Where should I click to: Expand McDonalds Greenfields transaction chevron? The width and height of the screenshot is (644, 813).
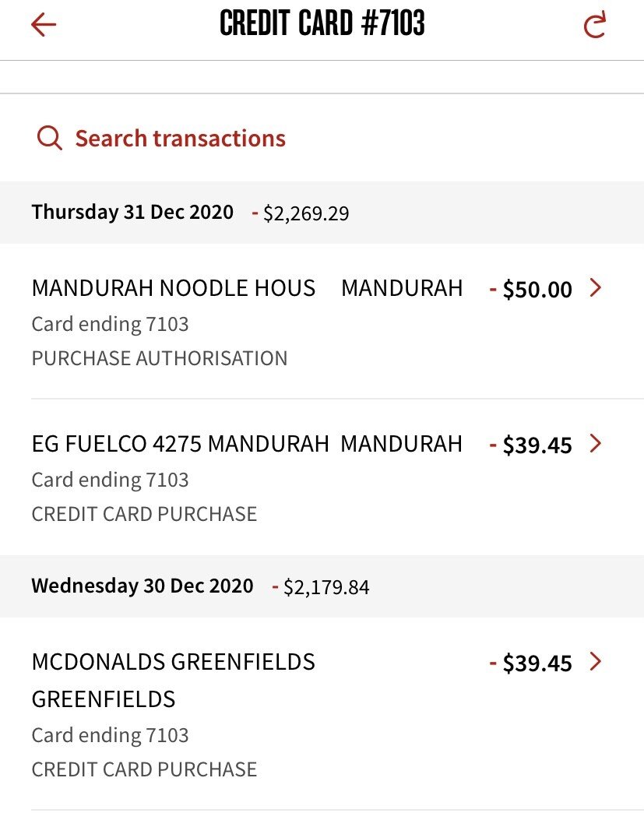pos(596,662)
